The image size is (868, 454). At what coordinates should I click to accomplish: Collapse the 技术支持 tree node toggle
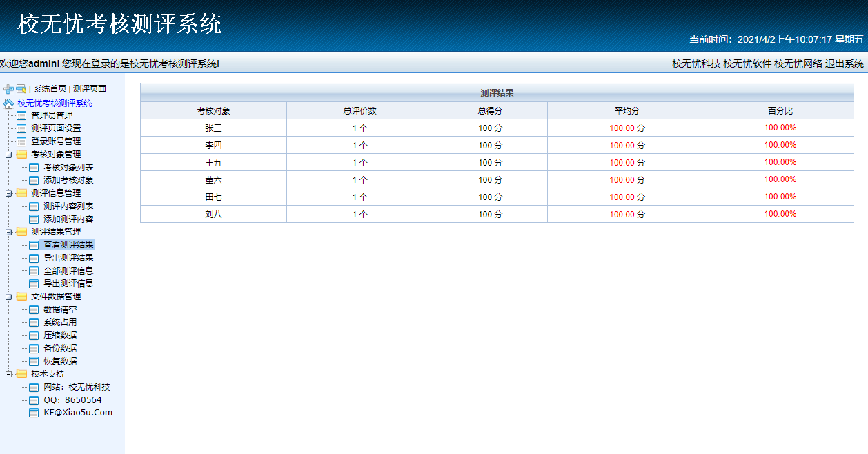(x=8, y=374)
